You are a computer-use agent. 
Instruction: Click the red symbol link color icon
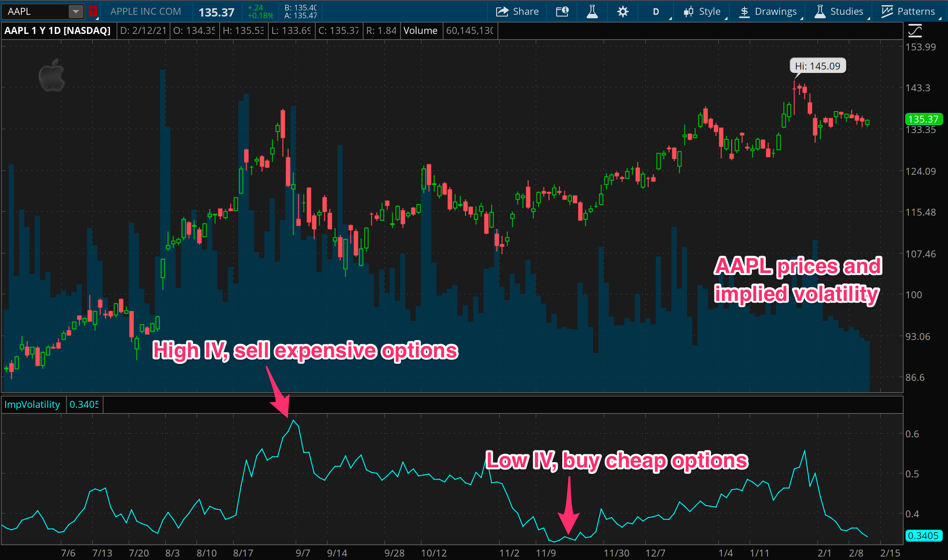pos(93,12)
